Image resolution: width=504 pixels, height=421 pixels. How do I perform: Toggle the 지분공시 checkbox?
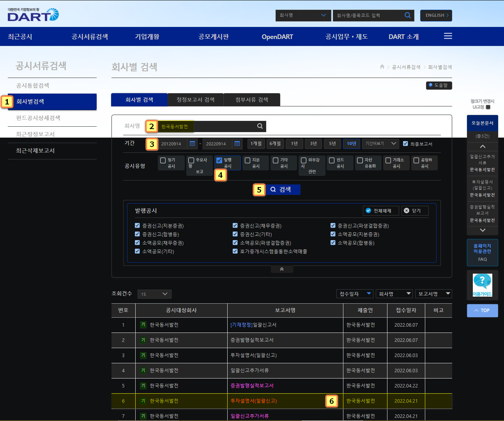tap(248, 160)
